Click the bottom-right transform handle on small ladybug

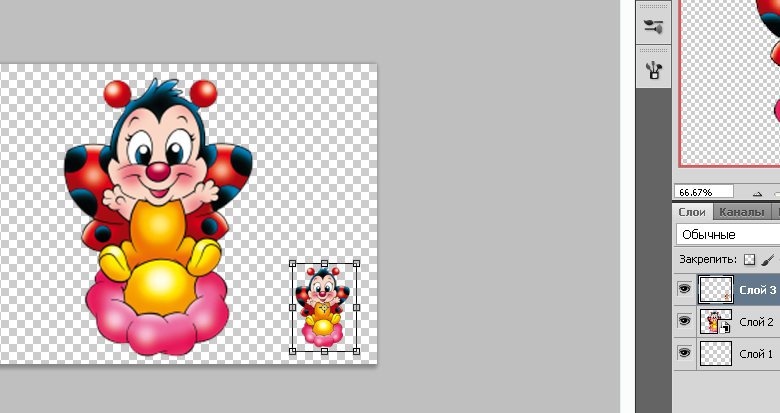[356, 351]
